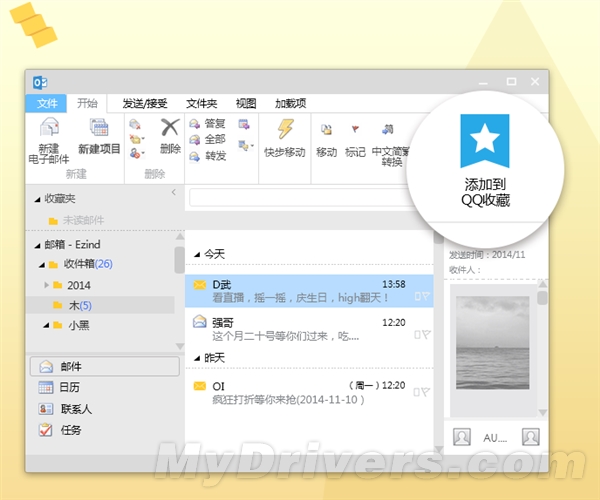Open the 加载项 tab
600x500 pixels.
(290, 103)
